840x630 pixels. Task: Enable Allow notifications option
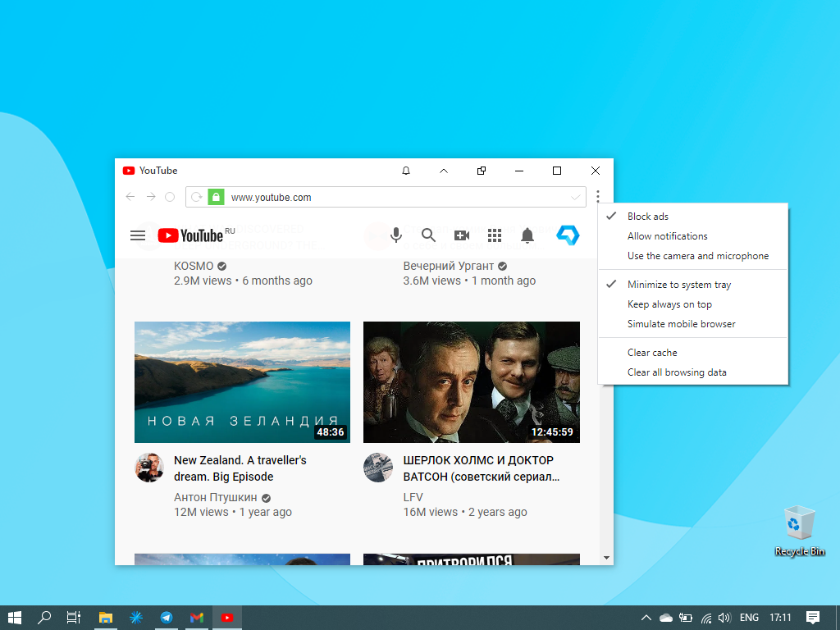(693, 236)
